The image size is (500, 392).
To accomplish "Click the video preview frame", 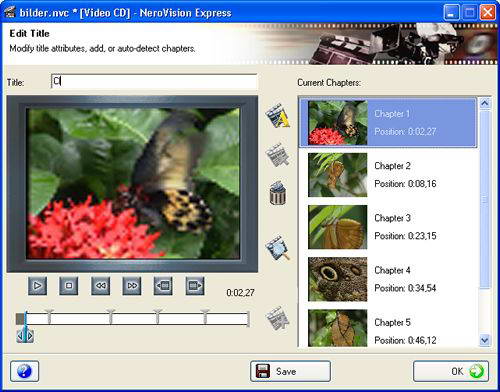I will (132, 184).
